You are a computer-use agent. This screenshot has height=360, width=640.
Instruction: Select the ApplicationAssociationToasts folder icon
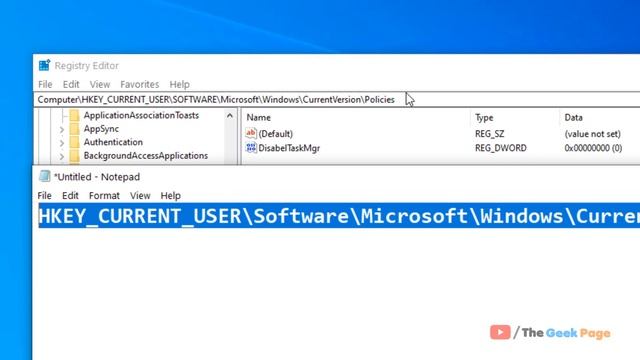[74, 116]
